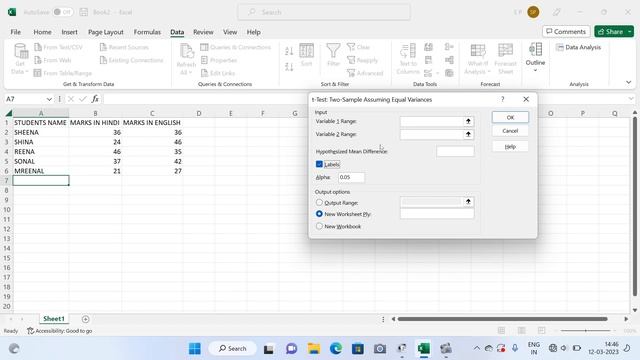Click the From Text/CSV icon
The image size is (640, 360).
point(38,47)
